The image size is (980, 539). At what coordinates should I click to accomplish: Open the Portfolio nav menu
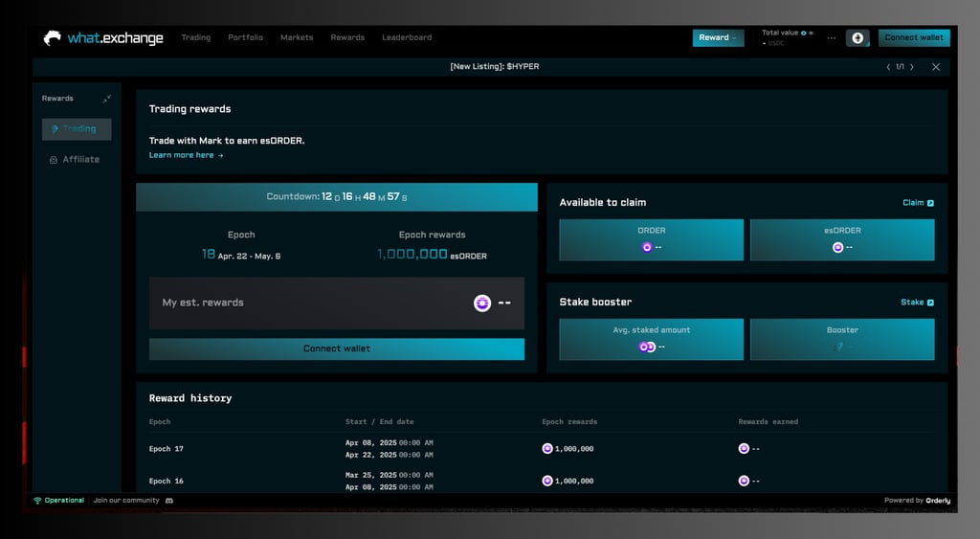click(x=245, y=37)
